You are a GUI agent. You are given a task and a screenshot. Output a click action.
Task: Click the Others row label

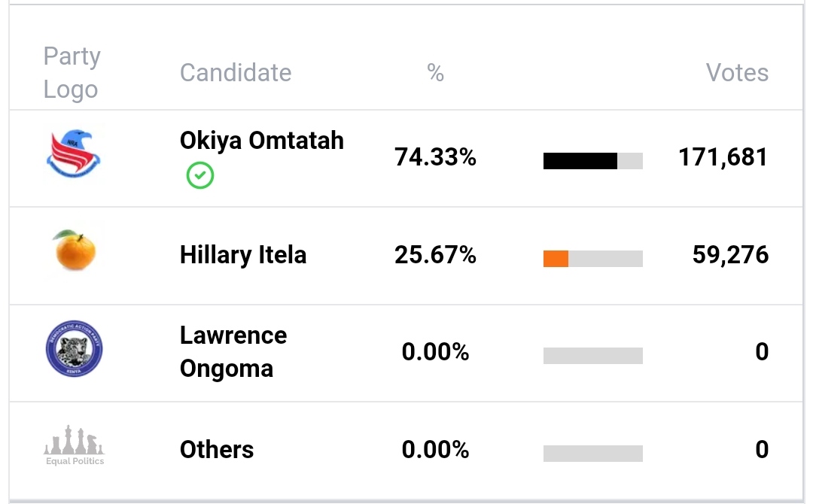click(216, 450)
